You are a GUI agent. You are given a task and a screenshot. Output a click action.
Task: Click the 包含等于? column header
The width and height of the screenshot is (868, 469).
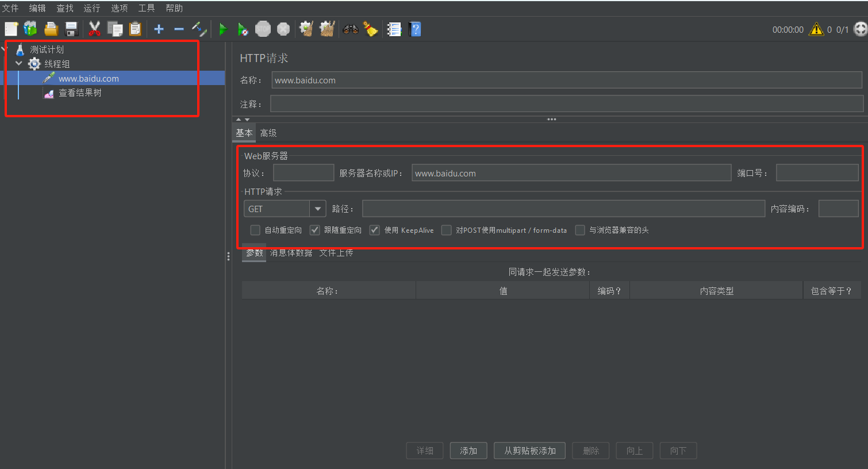tap(832, 291)
